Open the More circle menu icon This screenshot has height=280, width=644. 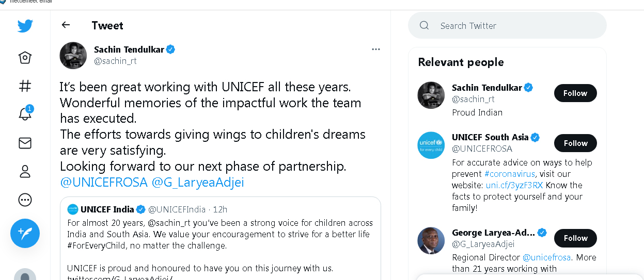tap(25, 200)
